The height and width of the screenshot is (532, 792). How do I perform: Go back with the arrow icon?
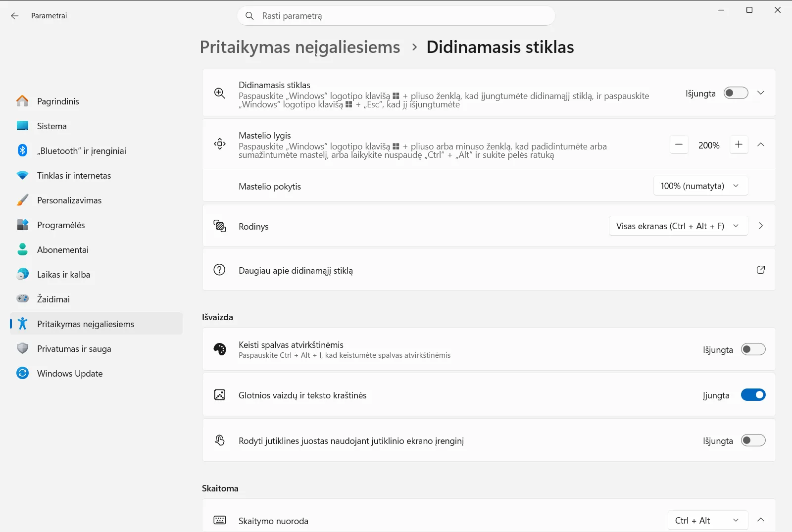point(15,16)
